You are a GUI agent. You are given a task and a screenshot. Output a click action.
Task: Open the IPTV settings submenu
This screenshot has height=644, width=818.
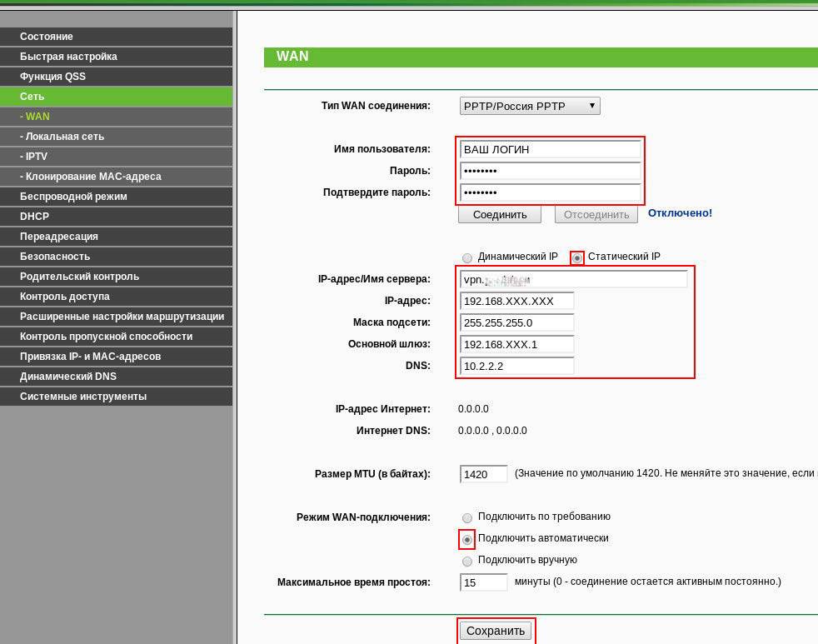tap(116, 157)
